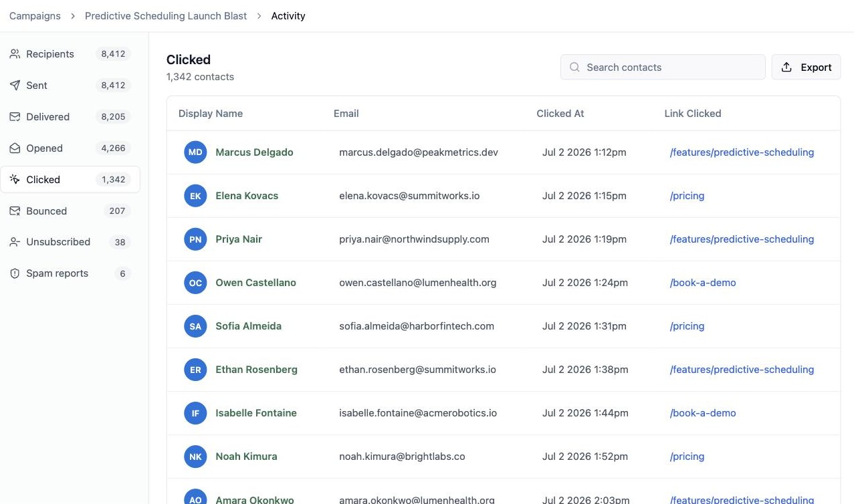Open Isabelle Fontaine contact name link
This screenshot has height=504, width=854.
click(x=256, y=413)
